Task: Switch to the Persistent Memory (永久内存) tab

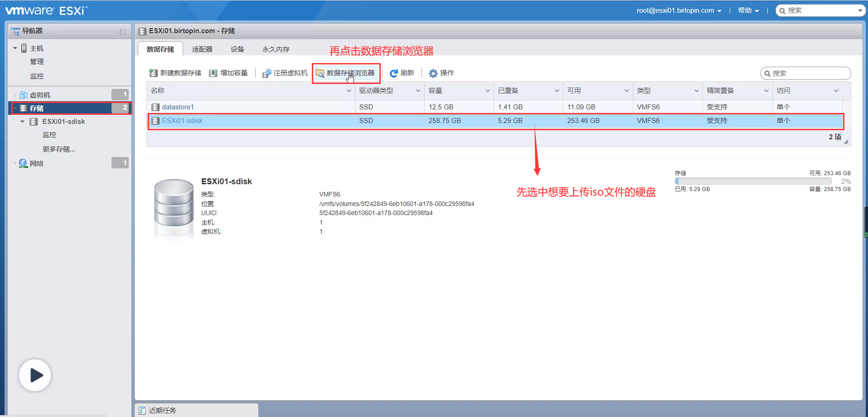Action: click(x=276, y=49)
